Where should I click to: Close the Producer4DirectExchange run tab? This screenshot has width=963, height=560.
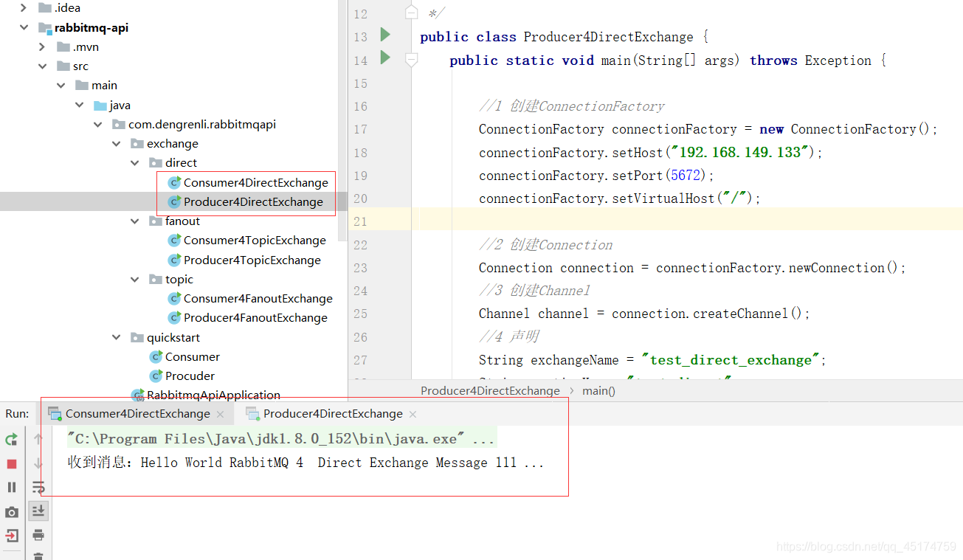click(x=413, y=415)
